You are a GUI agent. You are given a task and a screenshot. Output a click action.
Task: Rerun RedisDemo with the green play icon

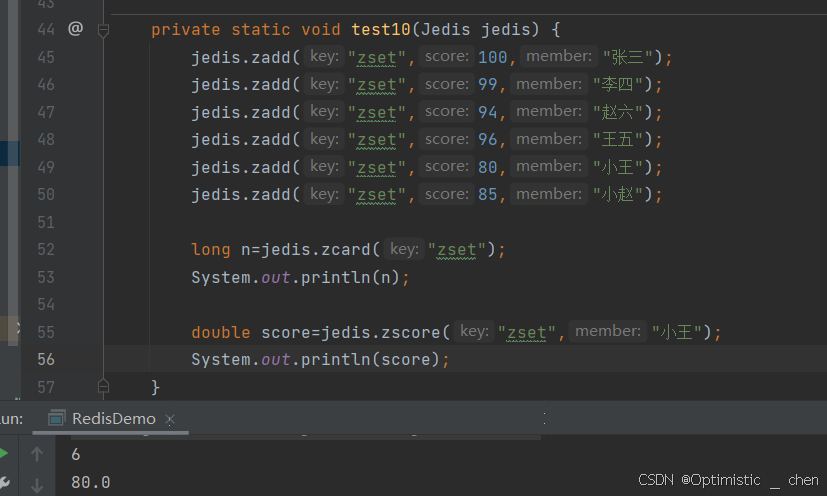[x=4, y=454]
